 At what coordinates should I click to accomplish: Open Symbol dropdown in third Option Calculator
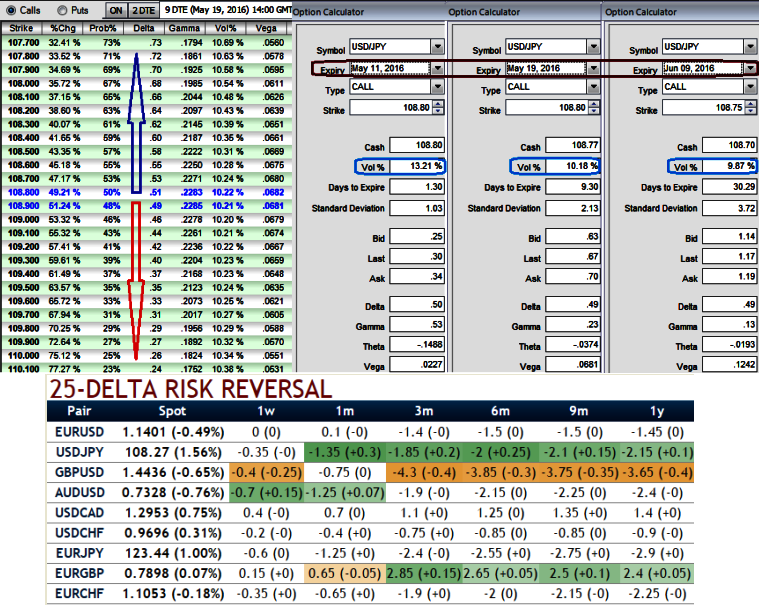[x=750, y=46]
